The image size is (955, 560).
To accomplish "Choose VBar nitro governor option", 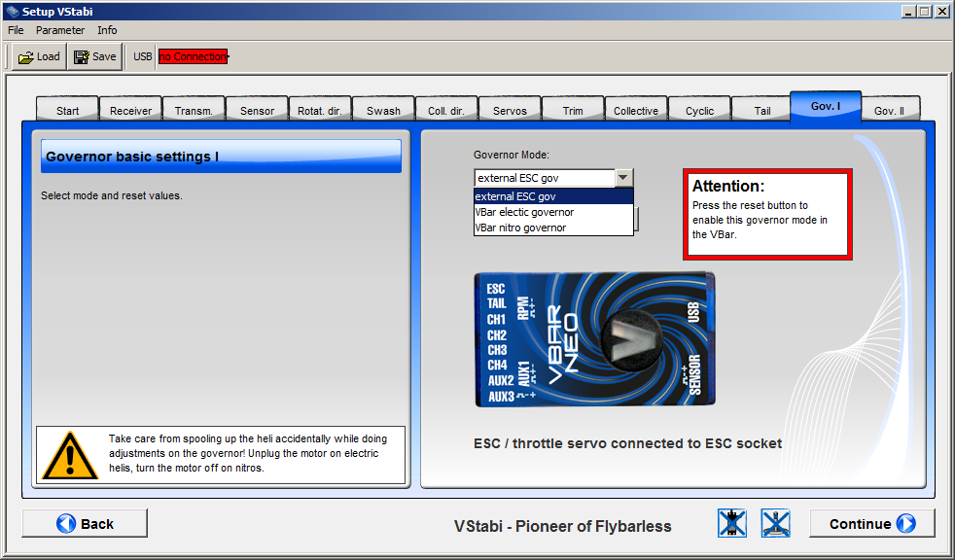I will click(x=553, y=227).
